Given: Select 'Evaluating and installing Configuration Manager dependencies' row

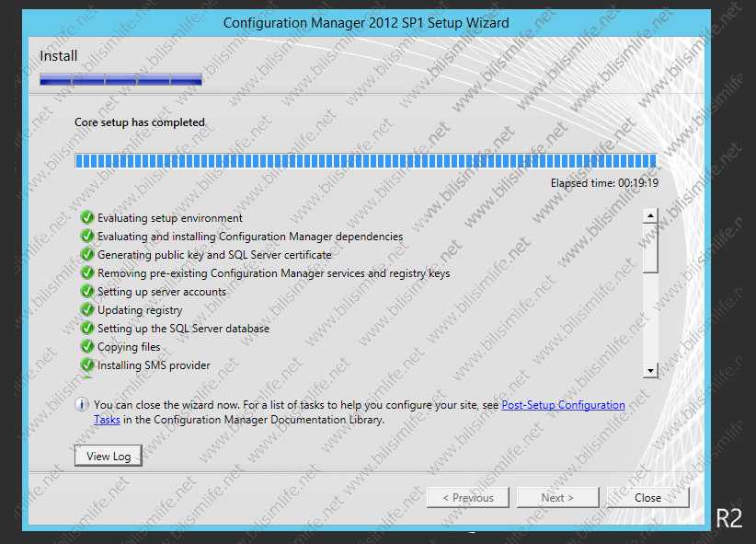Looking at the screenshot, I should pos(250,236).
